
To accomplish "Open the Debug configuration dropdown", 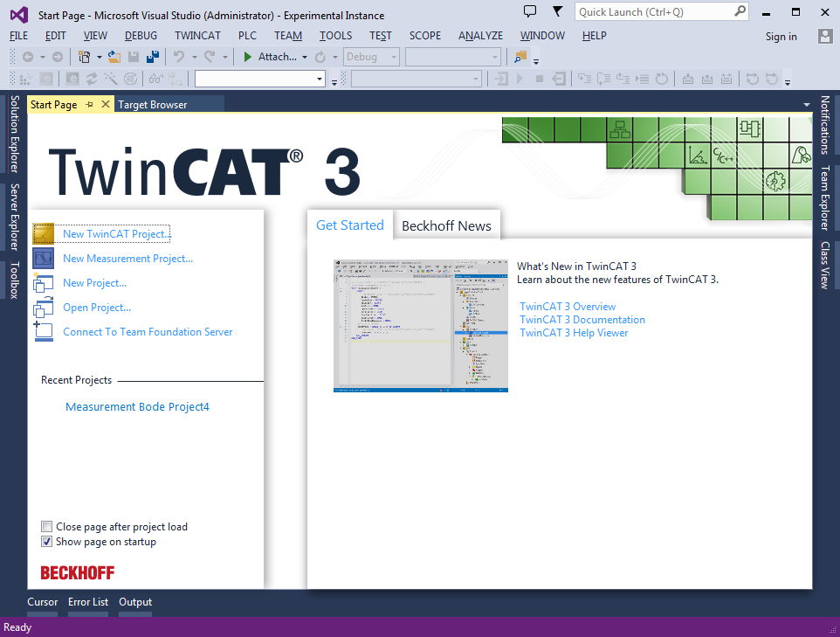I will [371, 57].
